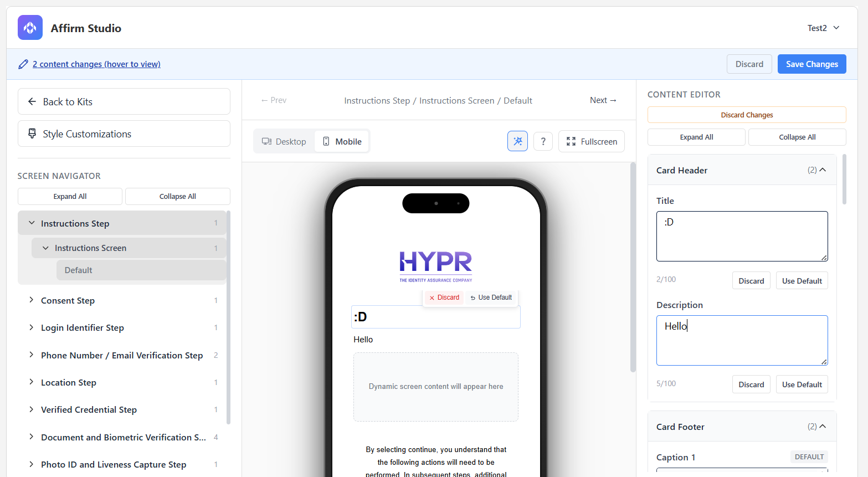Viewport: 868px width, 477px height.
Task: Go to the Next screen
Action: (603, 100)
